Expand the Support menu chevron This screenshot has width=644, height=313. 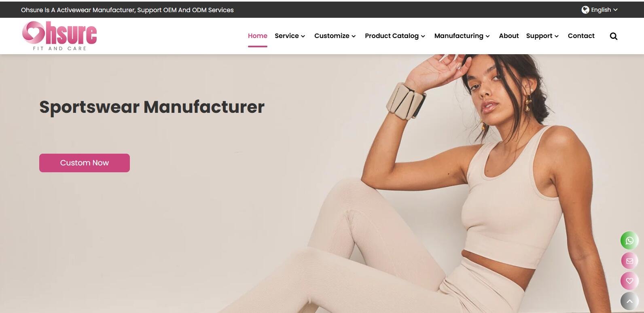(557, 36)
